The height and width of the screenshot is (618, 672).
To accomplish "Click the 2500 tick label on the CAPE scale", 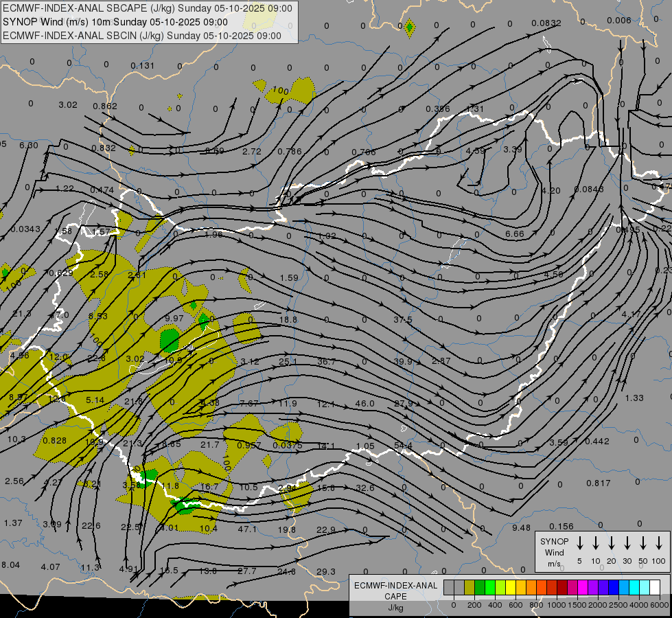I will pos(618,605).
